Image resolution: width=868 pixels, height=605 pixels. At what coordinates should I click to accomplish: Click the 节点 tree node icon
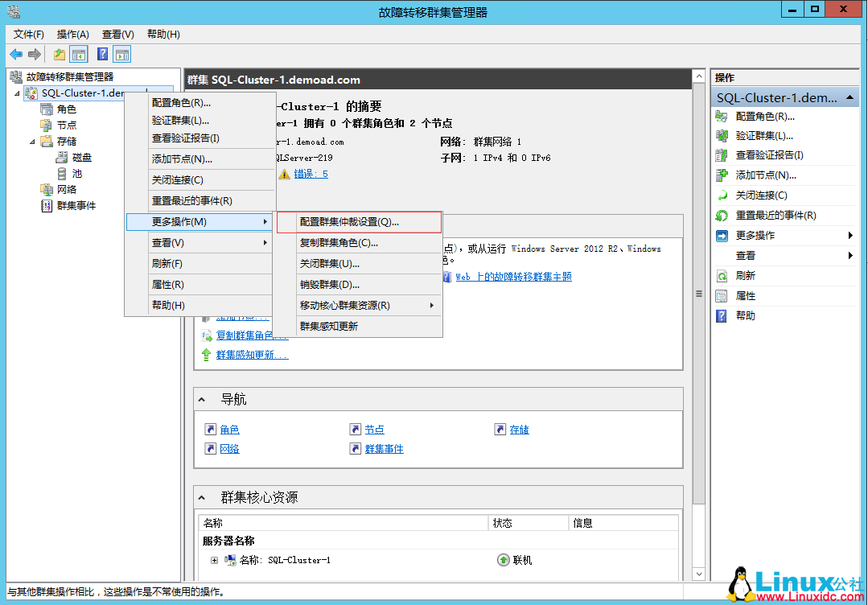pyautogui.click(x=47, y=125)
